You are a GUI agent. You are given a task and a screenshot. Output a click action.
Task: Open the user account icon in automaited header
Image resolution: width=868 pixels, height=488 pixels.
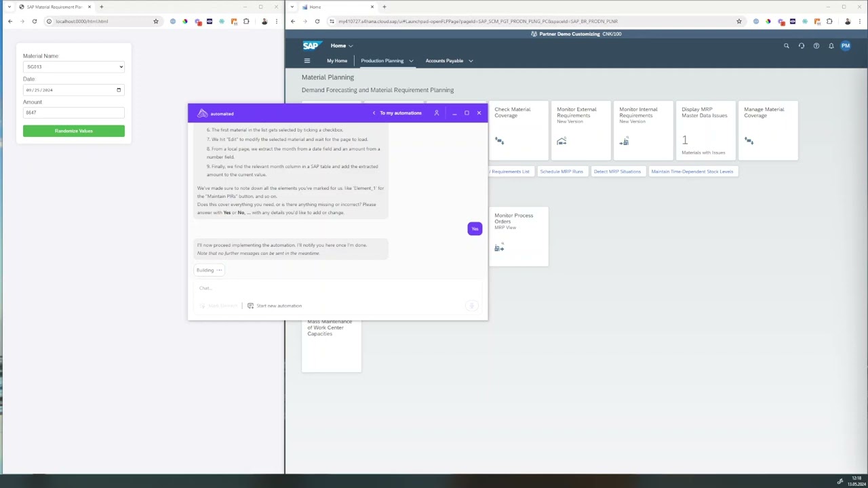[x=437, y=113]
